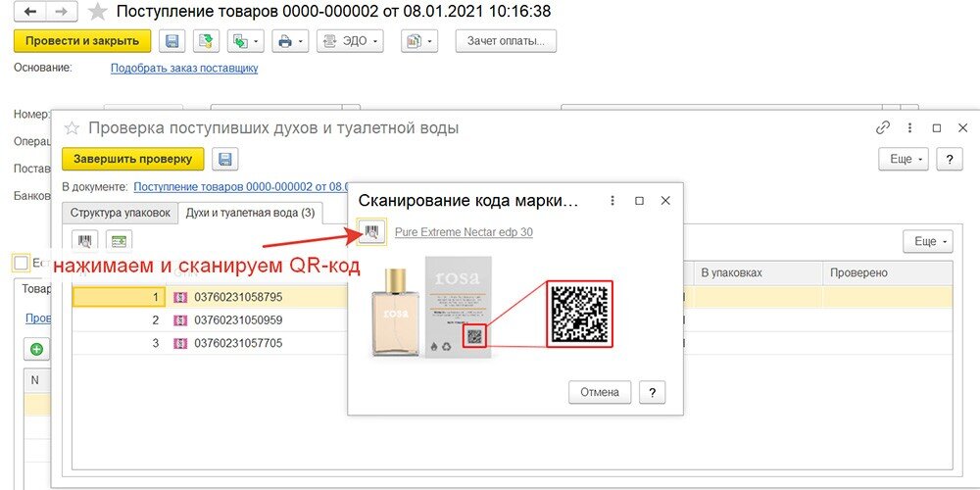Click the help ? button in the check window

950,159
